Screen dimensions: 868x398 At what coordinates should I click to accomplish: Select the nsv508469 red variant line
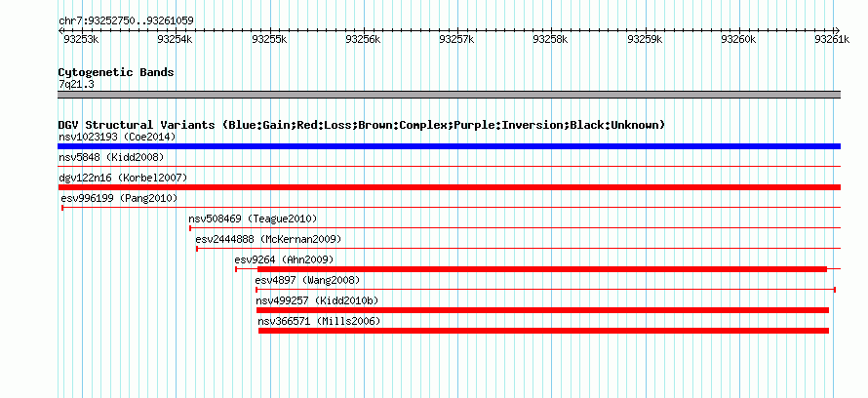[515, 228]
